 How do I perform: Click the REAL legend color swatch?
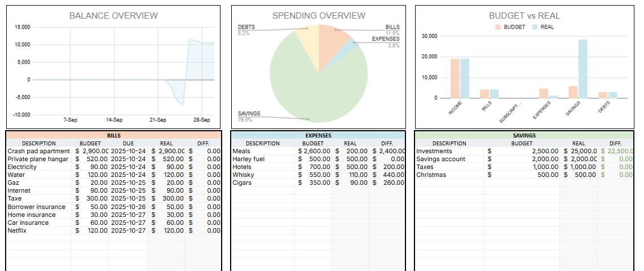click(535, 27)
